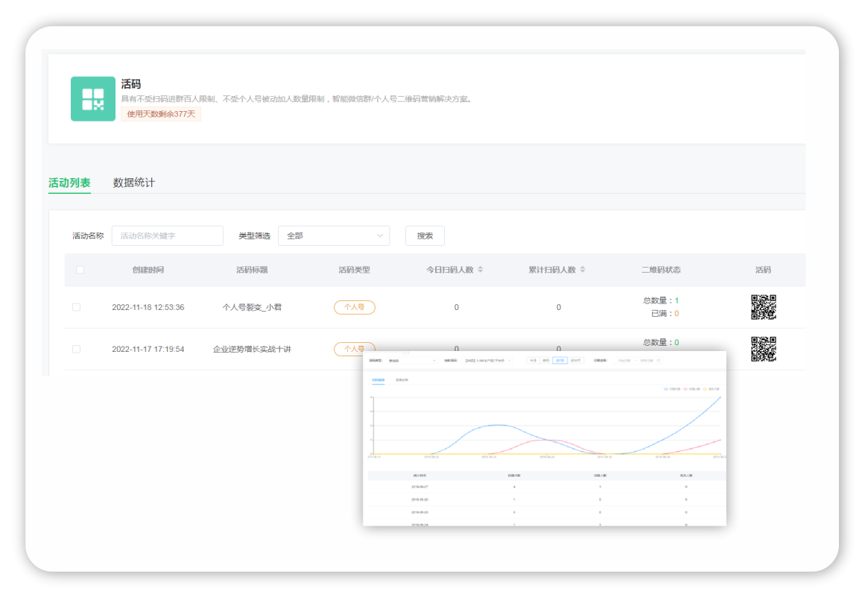Click the 搜索 button
Viewport: 868px width, 600px height.
(x=425, y=236)
